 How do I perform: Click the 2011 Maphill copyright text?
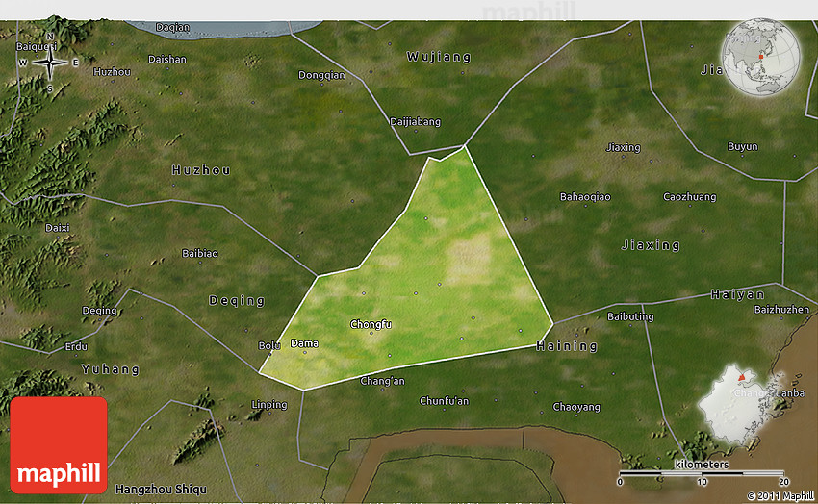point(780,495)
